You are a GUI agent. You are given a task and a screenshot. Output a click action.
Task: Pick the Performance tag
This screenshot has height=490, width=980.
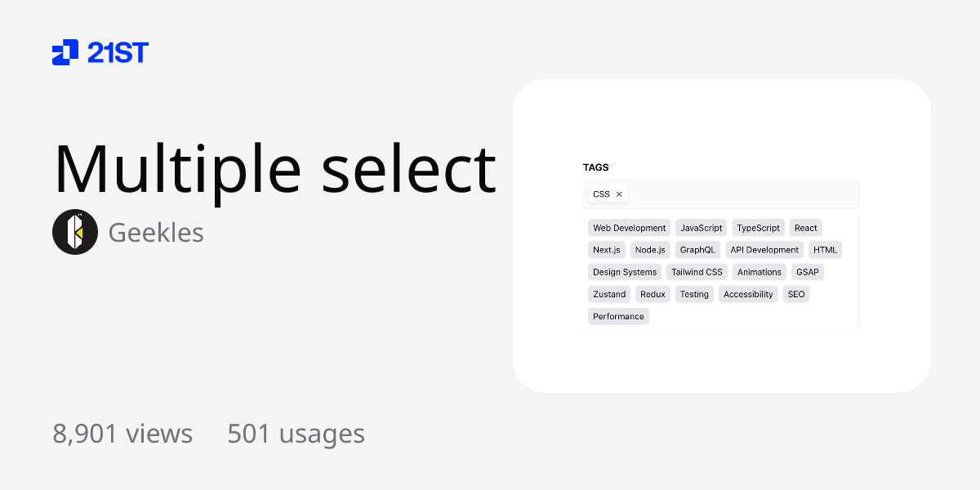click(618, 316)
